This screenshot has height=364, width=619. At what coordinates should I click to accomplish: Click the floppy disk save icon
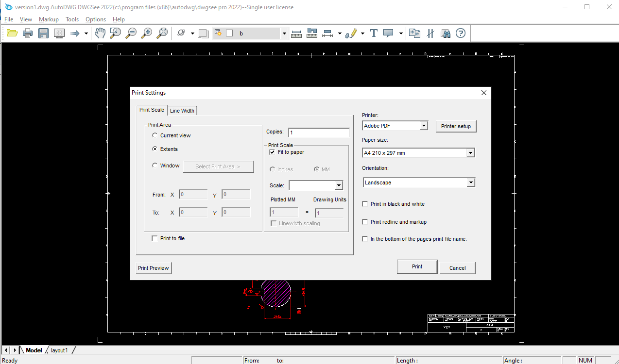(x=44, y=33)
